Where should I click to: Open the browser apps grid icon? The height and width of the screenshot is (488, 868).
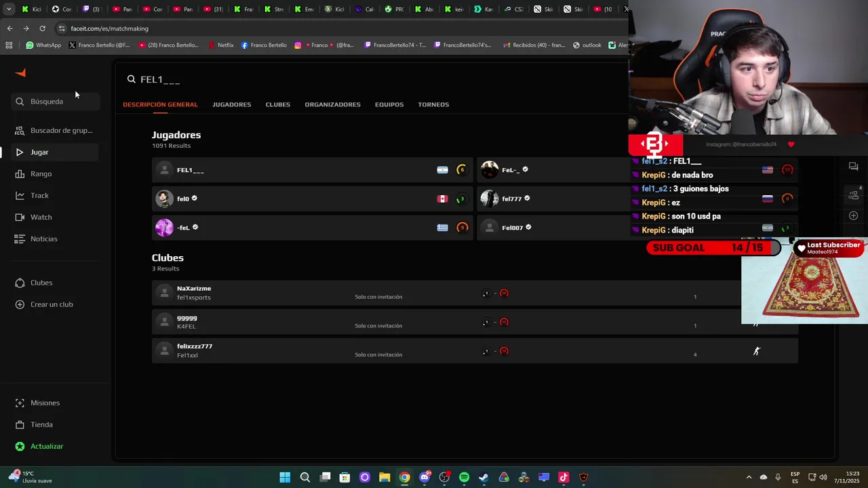point(9,45)
